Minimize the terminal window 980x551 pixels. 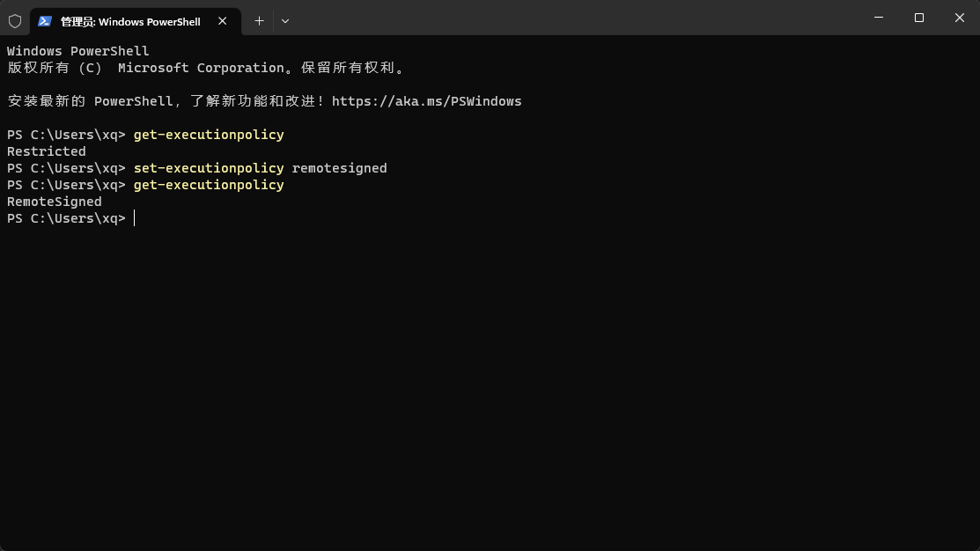pyautogui.click(x=879, y=18)
